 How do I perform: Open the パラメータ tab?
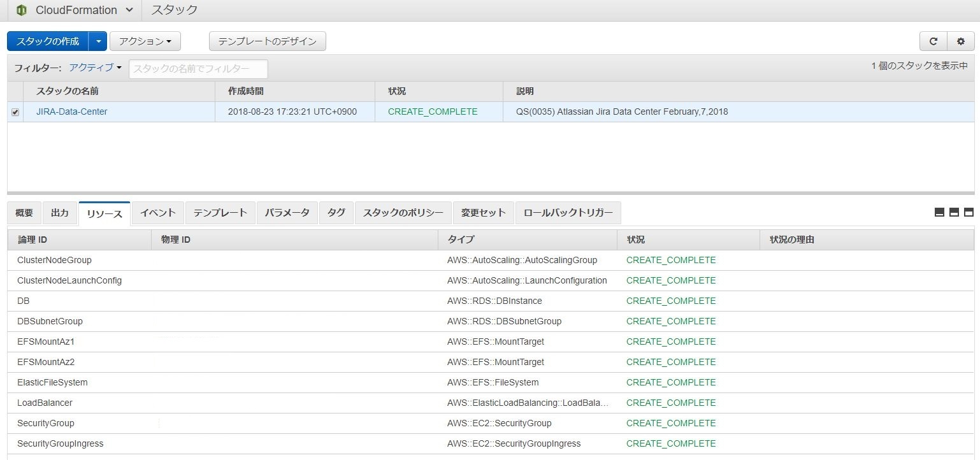coord(287,213)
